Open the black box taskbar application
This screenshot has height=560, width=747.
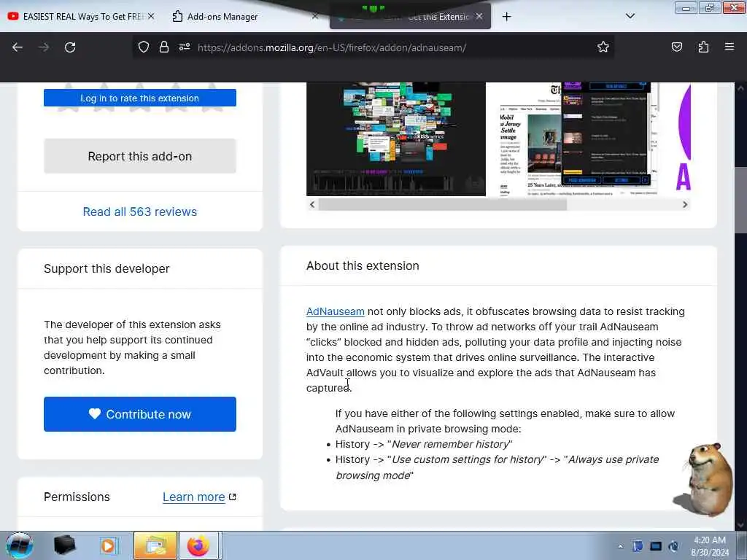[64, 545]
